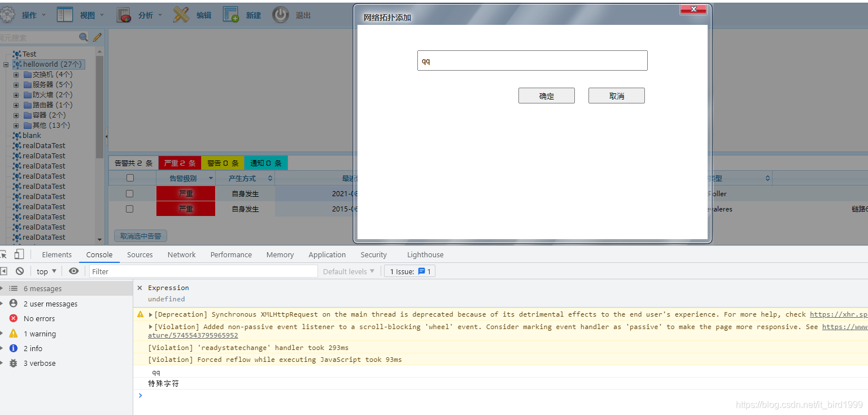This screenshot has height=415, width=868.
Task: Open the 告警级别 column filter dropdown
Action: (211, 178)
